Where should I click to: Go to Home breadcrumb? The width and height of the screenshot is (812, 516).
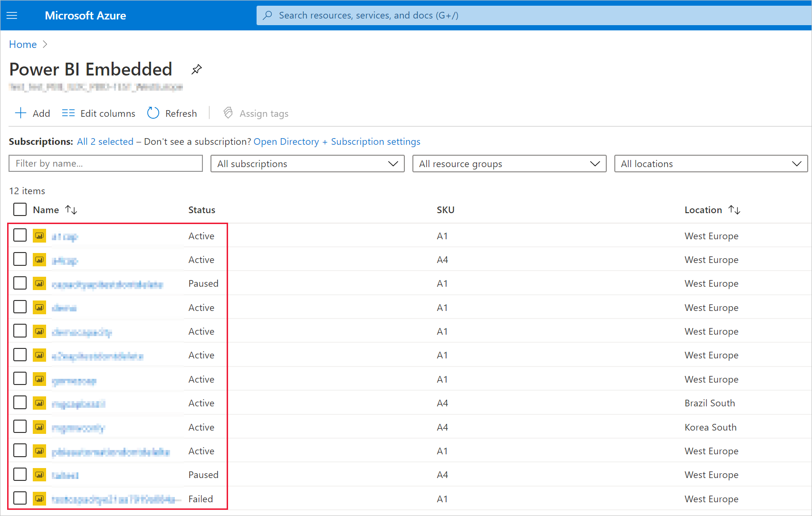click(x=23, y=44)
